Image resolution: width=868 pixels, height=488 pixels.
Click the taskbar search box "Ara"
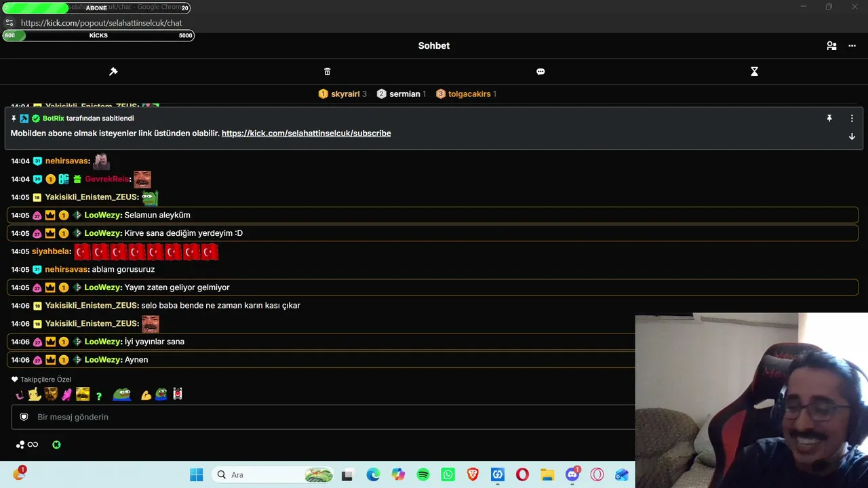273,474
